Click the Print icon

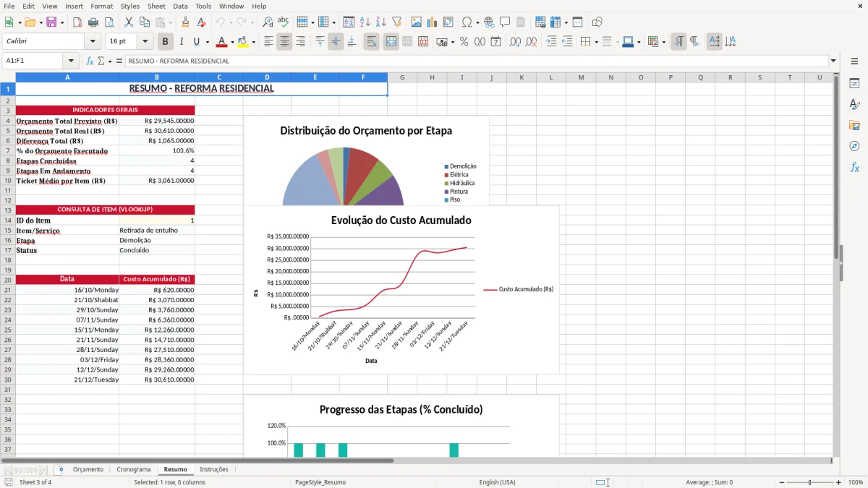(x=93, y=22)
